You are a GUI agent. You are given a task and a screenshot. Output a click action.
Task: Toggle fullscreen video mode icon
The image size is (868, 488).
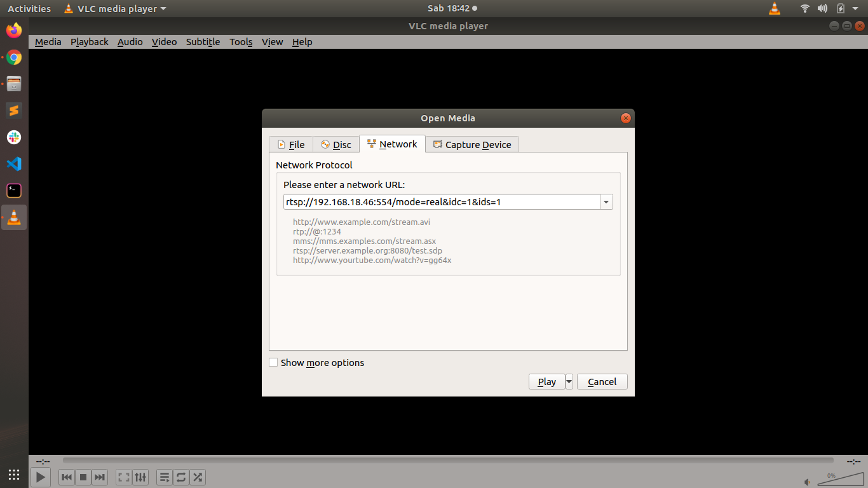click(123, 477)
